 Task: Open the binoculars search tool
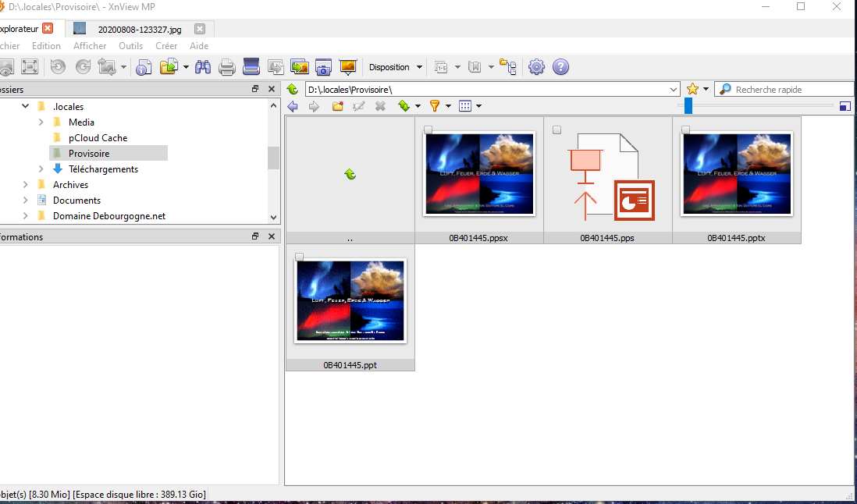pos(203,67)
